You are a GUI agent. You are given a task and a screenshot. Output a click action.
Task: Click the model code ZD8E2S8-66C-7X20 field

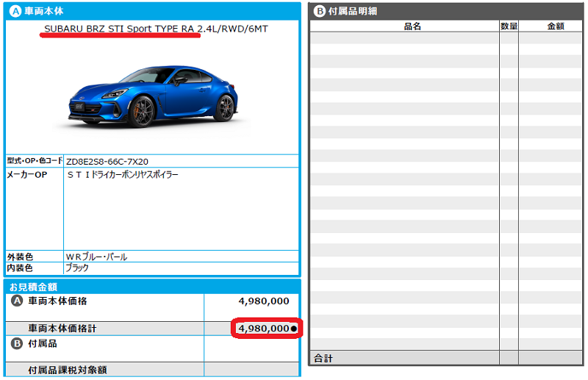click(107, 161)
